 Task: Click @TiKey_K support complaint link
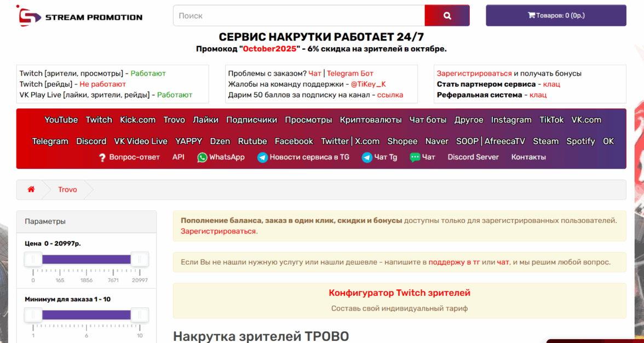[x=369, y=84]
